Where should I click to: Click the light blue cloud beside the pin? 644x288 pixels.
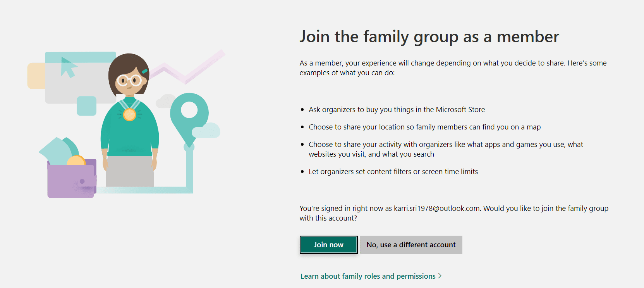tap(206, 131)
